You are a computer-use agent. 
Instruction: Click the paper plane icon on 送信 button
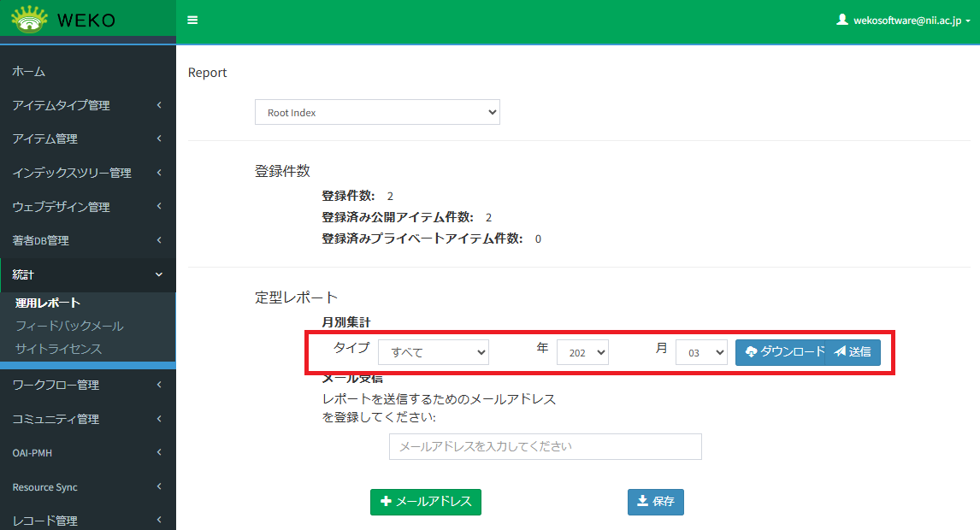[x=840, y=351]
